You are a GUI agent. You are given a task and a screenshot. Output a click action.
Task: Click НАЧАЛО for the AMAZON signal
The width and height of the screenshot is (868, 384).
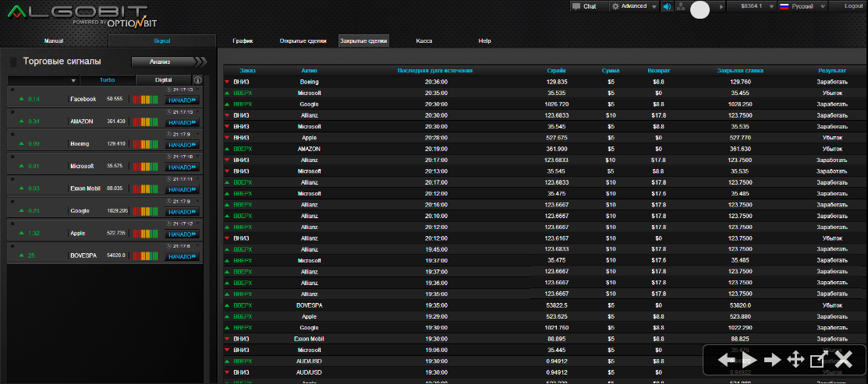point(182,122)
